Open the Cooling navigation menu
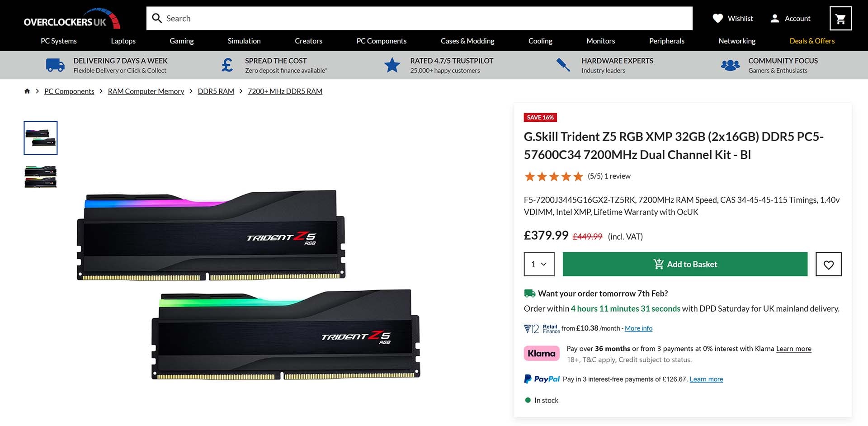Image resolution: width=868 pixels, height=426 pixels. click(540, 41)
